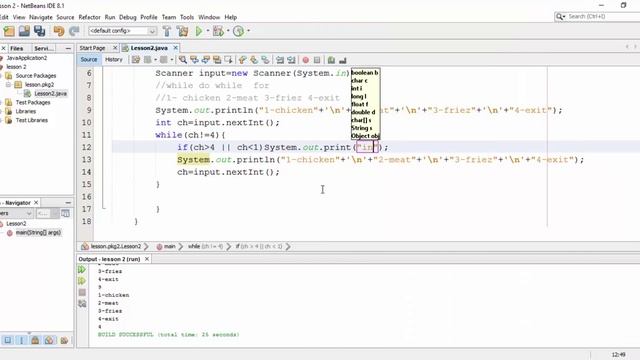640x360 pixels.
Task: Open the Output panel settings icon
Action: tap(82, 304)
